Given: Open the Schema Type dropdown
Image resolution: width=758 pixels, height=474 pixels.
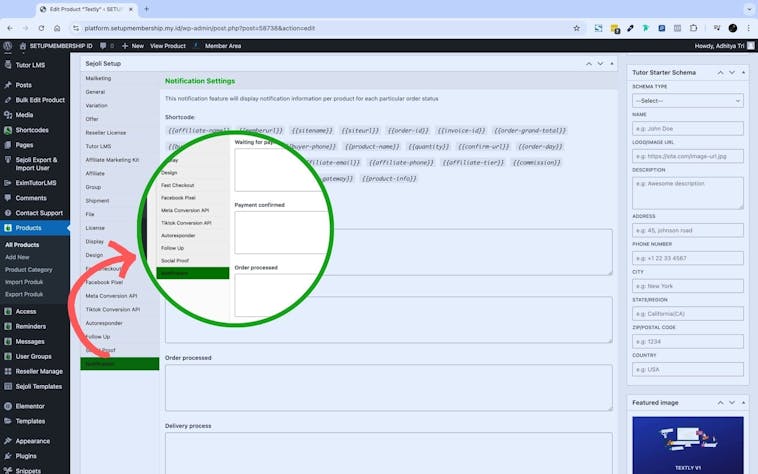Looking at the screenshot, I should click(x=687, y=100).
